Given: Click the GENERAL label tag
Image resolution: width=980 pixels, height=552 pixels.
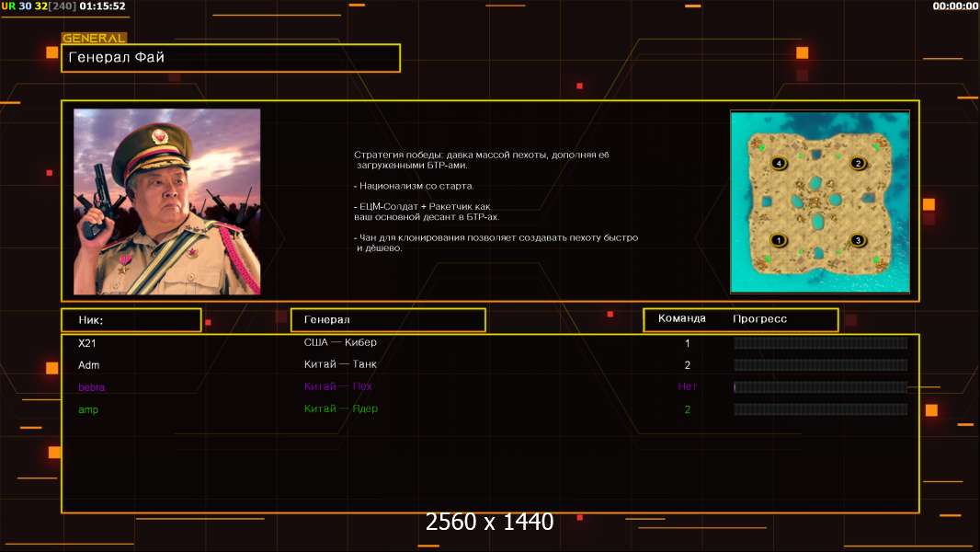Looking at the screenshot, I should [x=95, y=38].
